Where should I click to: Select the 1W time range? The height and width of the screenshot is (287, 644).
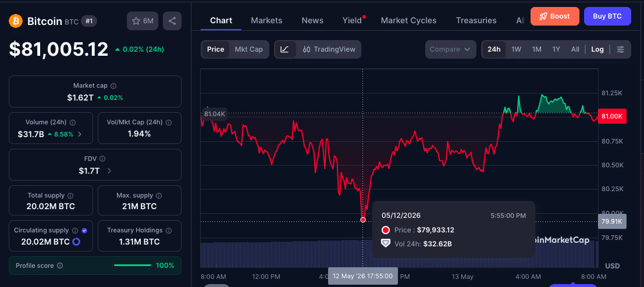(x=516, y=49)
